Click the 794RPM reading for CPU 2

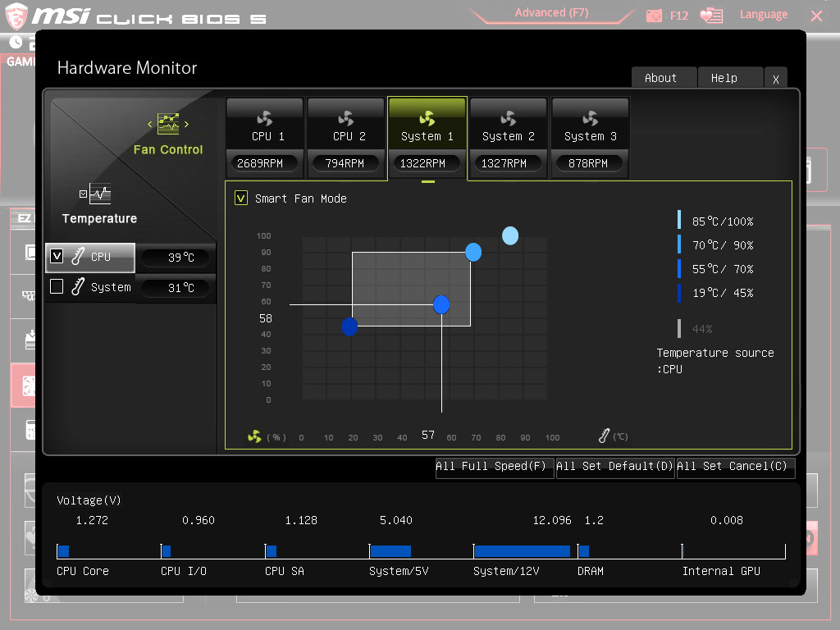[346, 163]
